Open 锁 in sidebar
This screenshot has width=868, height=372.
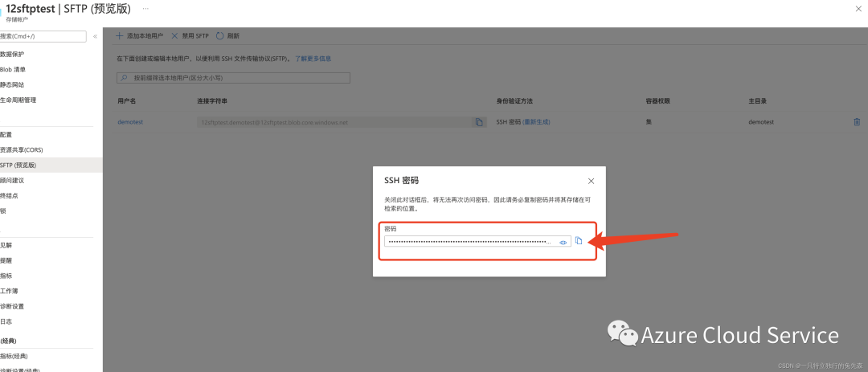pyautogui.click(x=3, y=211)
